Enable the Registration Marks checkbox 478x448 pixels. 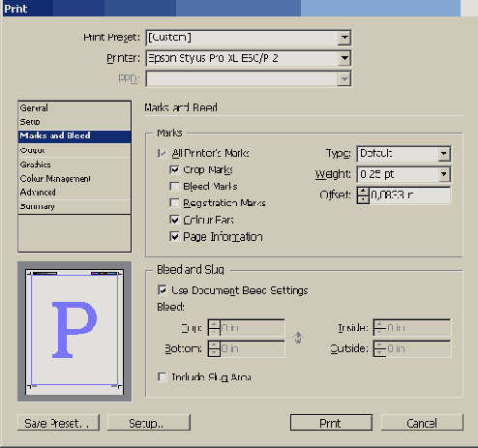(174, 203)
